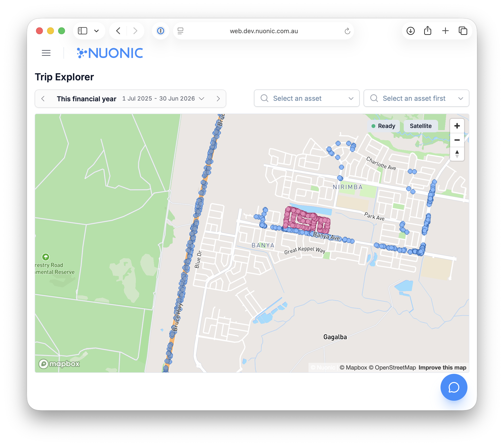Toggle the Satellite map view
Viewport: 504px width, 446px height.
coord(420,126)
